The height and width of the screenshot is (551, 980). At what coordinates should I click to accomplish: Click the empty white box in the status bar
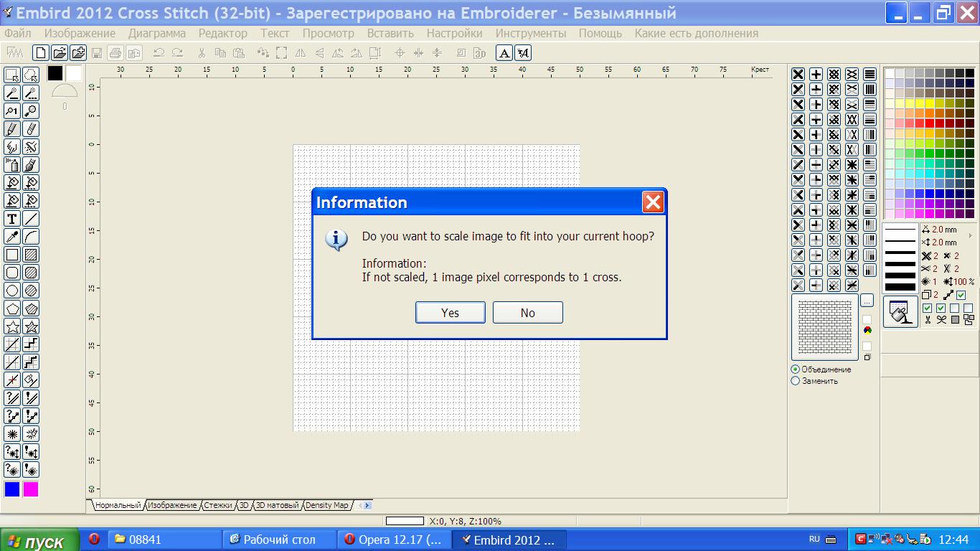click(x=405, y=521)
